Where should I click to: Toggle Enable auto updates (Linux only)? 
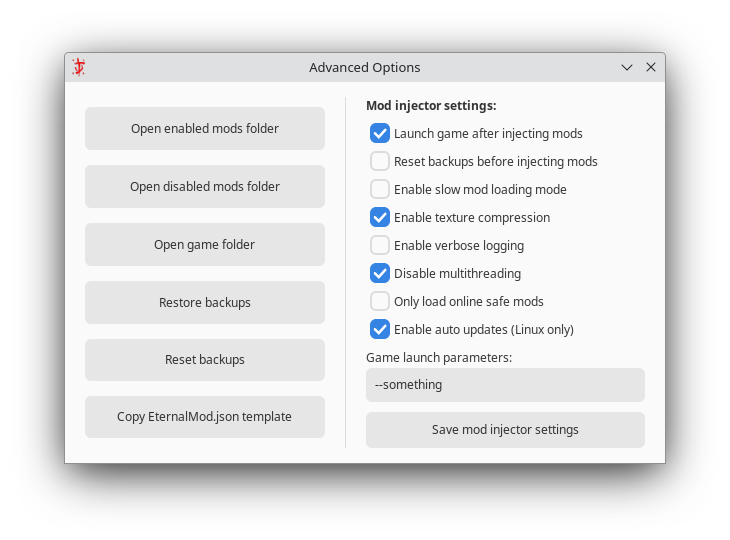(x=379, y=329)
